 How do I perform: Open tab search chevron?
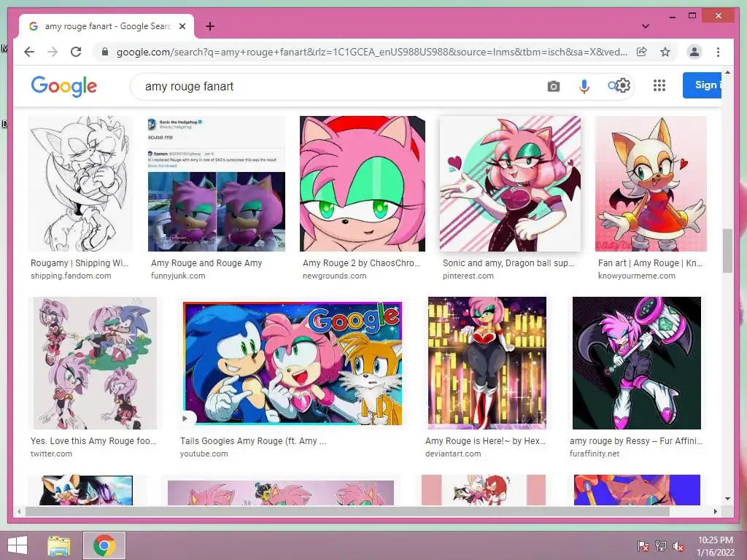(x=645, y=26)
